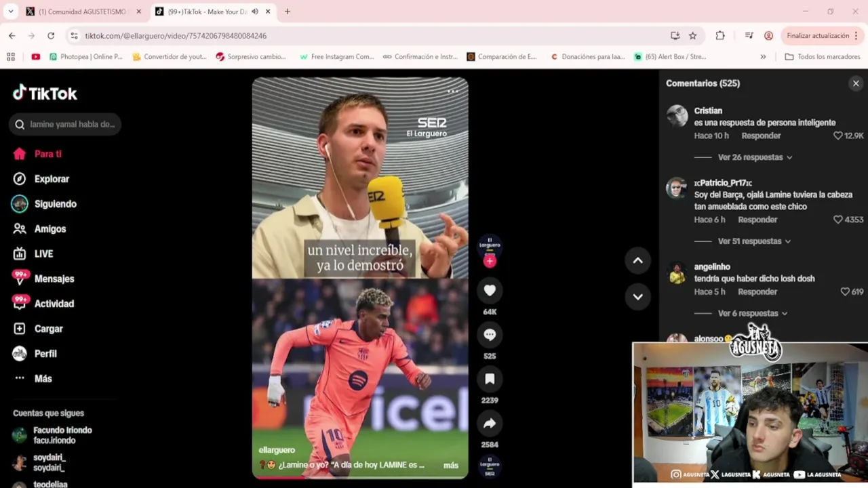Image resolution: width=868 pixels, height=488 pixels.
Task: Open the media control icon
Action: (x=749, y=35)
